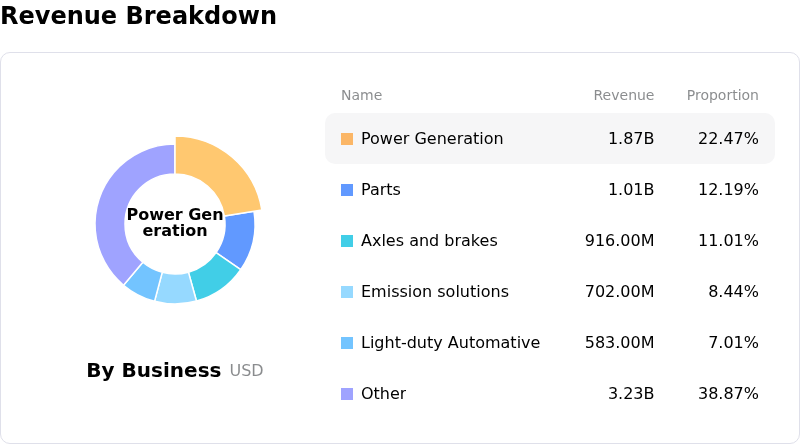800x444 pixels.
Task: Click the By Business chart caption
Action: click(153, 371)
